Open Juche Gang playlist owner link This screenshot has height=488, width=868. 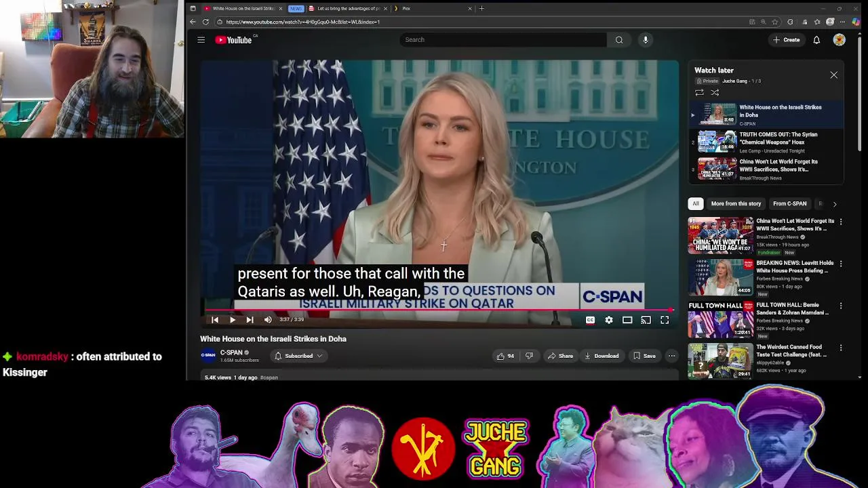[734, 81]
